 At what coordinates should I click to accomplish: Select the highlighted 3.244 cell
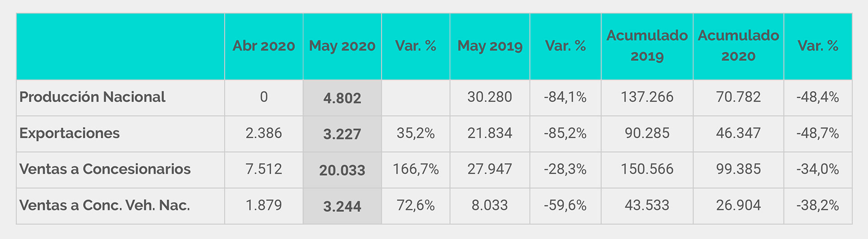342,206
